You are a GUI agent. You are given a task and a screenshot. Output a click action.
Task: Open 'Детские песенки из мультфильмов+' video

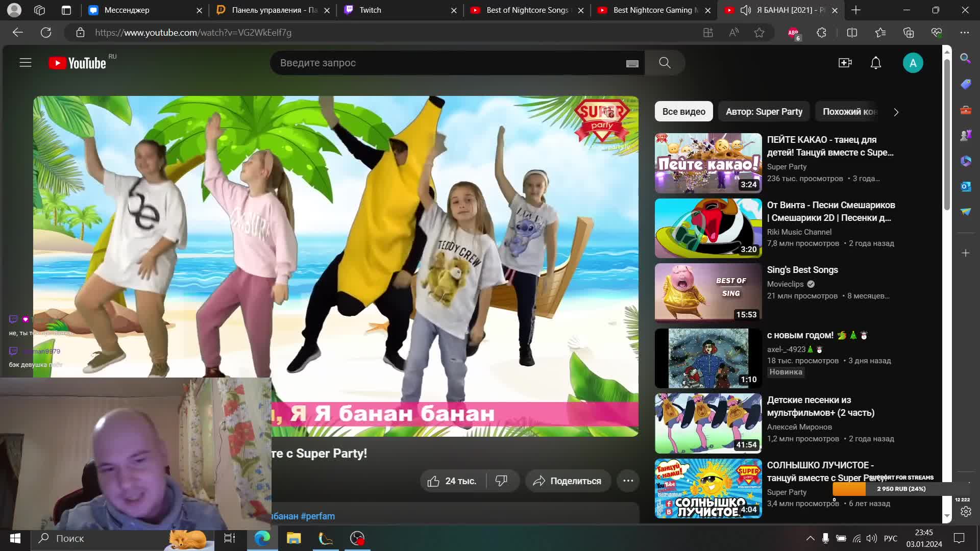(821, 406)
